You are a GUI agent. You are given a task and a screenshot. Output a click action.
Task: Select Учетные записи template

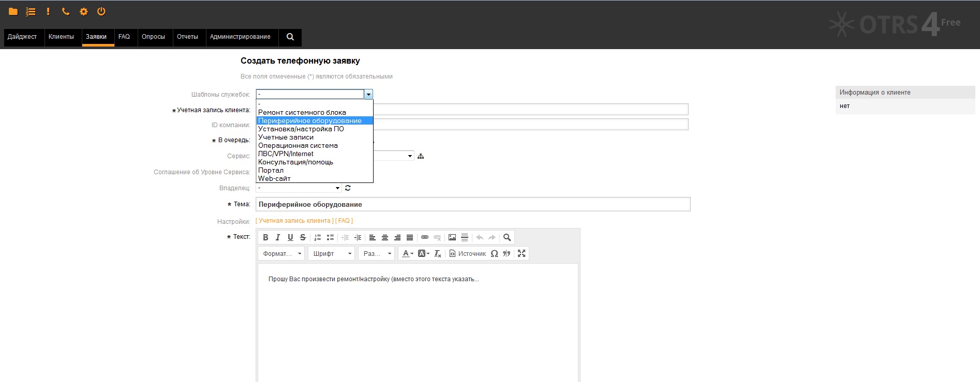pyautogui.click(x=315, y=137)
